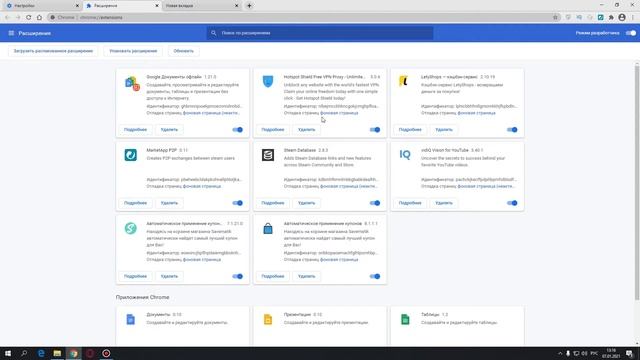Image resolution: width=640 pixels, height=360 pixels.
Task: Click the Google Docs Offline extension icon
Action: pos(132,83)
